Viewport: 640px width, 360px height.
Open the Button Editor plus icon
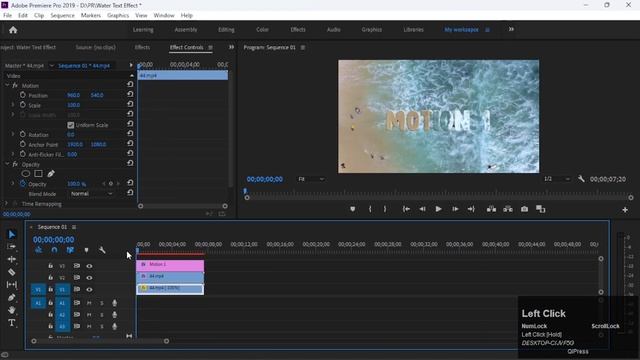625,210
